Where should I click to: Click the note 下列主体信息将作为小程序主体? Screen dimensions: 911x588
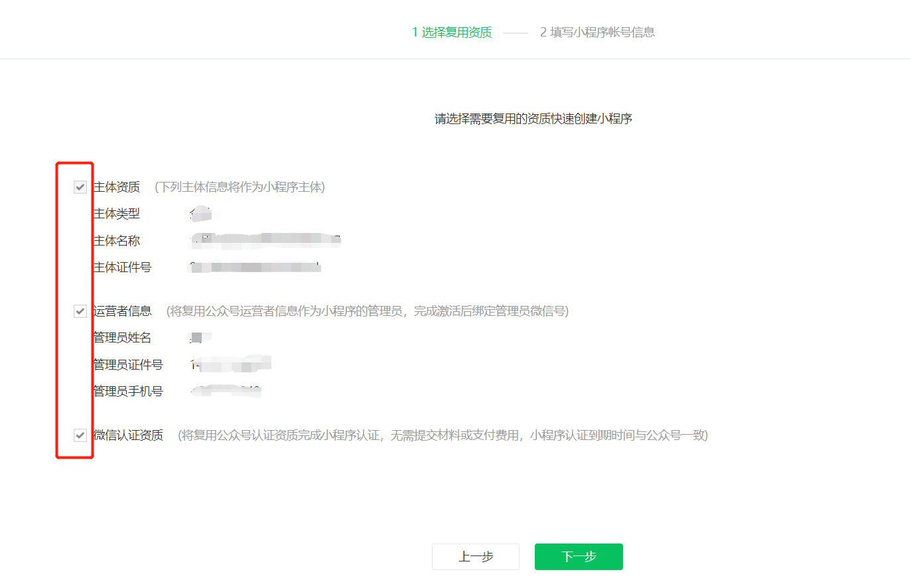coord(240,187)
